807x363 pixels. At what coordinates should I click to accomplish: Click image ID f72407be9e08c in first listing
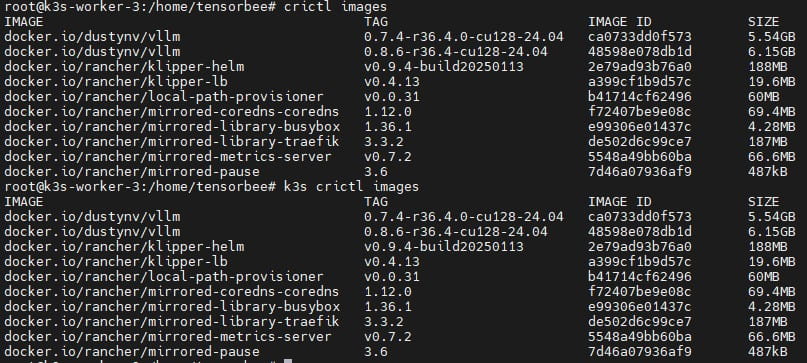pyautogui.click(x=640, y=112)
